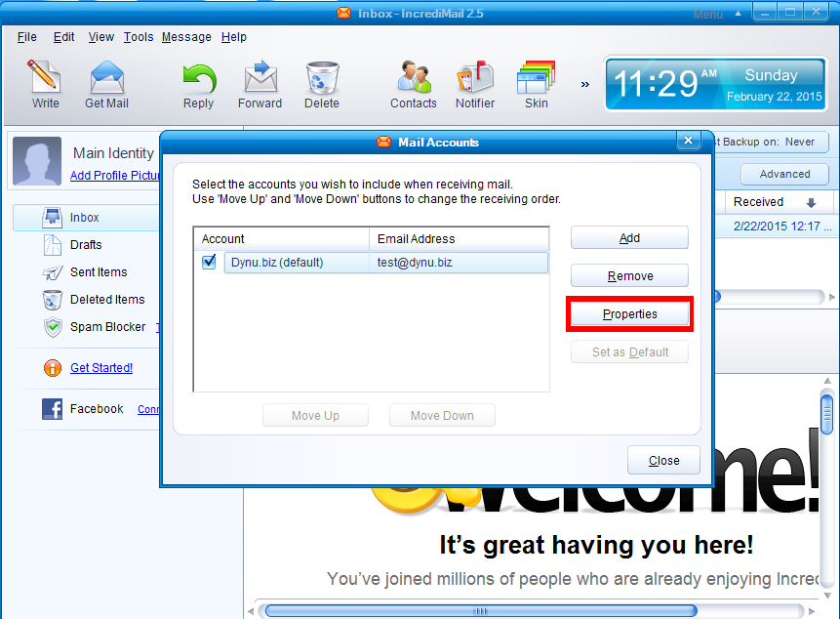Click the Account column header
The height and width of the screenshot is (619, 840).
281,239
